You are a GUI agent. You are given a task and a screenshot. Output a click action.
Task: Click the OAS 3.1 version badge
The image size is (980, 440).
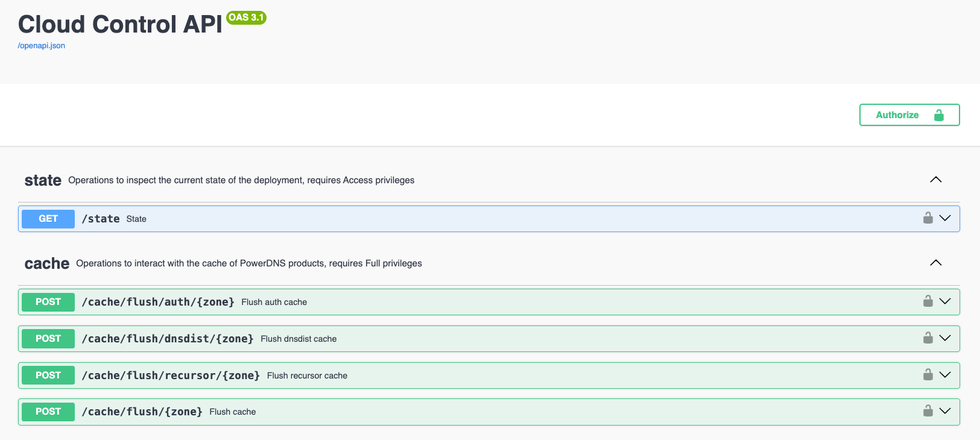tap(246, 17)
